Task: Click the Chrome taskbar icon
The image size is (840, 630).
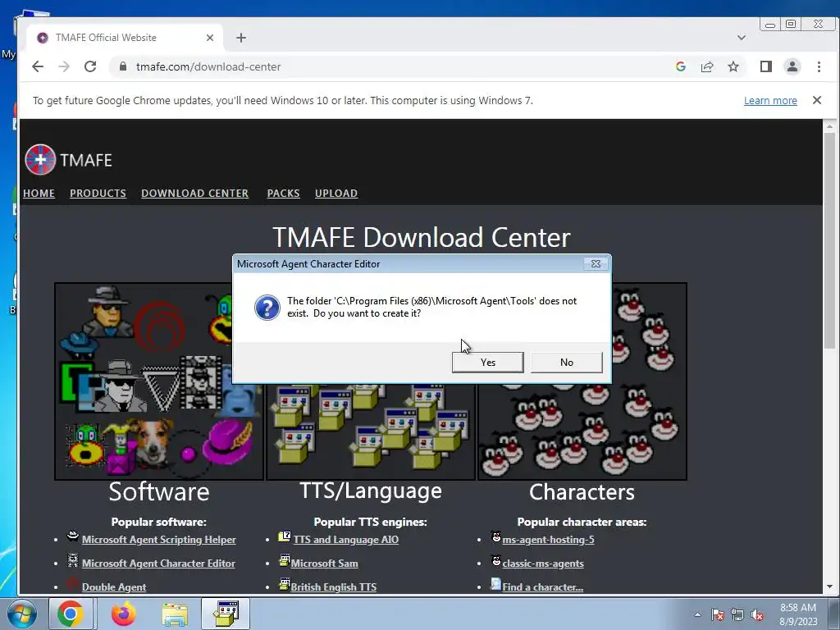Action: point(71,614)
